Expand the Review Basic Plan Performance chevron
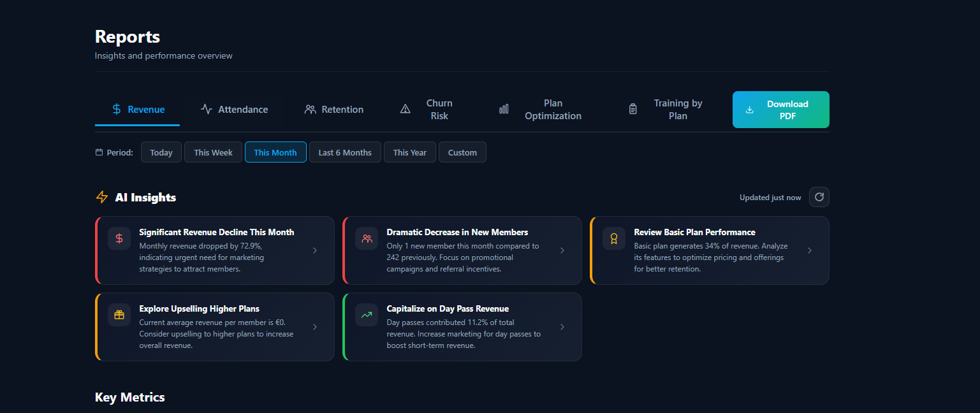 (809, 250)
